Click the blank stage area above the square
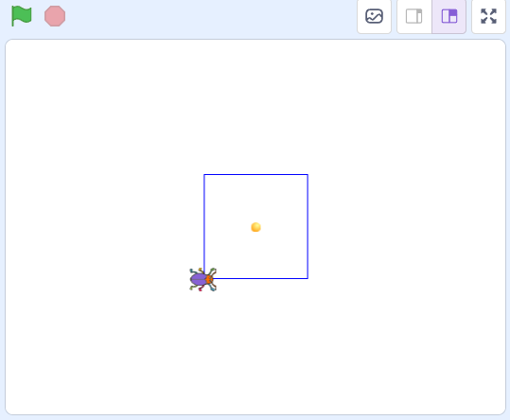510x420 pixels. tap(256, 107)
